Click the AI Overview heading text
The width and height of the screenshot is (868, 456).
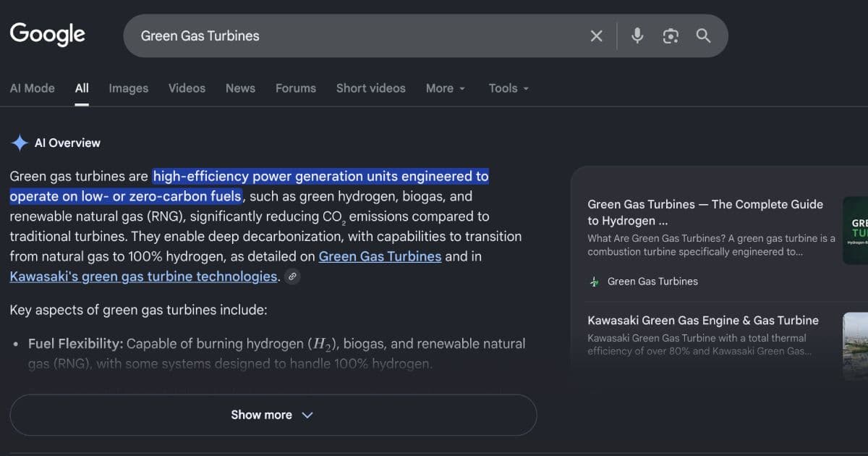(x=67, y=143)
